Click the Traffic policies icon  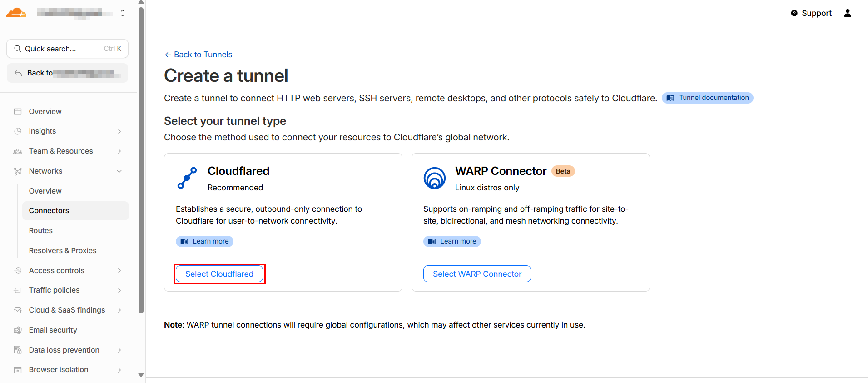pyautogui.click(x=18, y=290)
